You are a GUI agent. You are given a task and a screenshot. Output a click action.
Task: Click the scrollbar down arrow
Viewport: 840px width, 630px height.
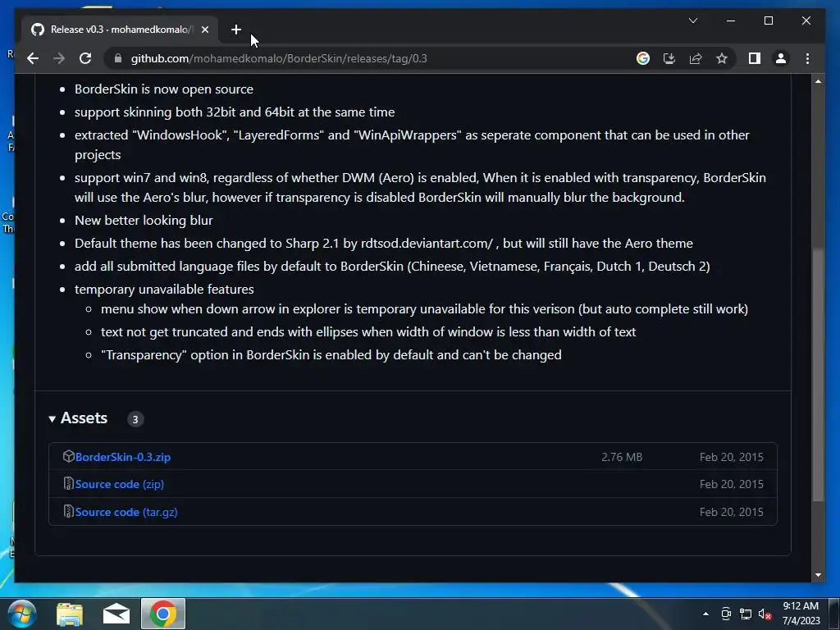[818, 575]
